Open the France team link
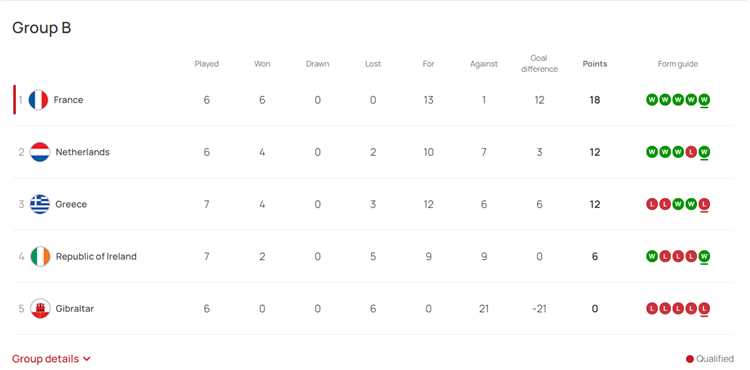 click(x=68, y=100)
